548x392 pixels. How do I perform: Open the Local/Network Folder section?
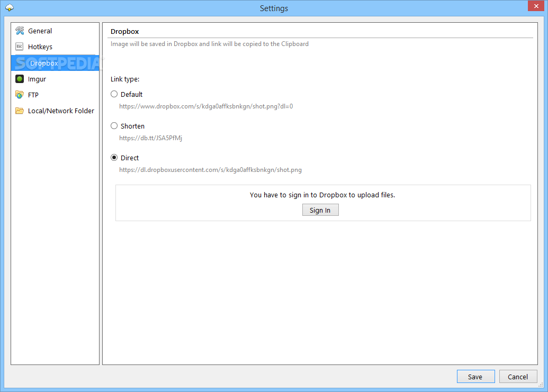[x=55, y=111]
